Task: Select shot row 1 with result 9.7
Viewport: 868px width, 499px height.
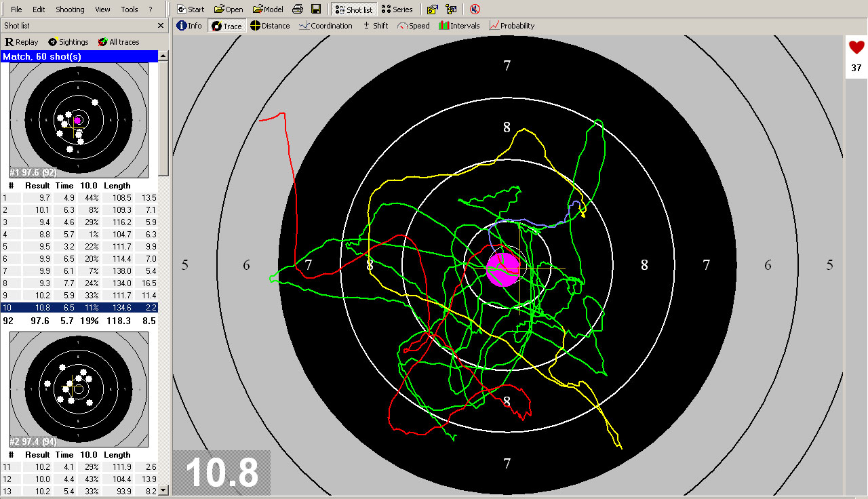Action: pos(79,197)
